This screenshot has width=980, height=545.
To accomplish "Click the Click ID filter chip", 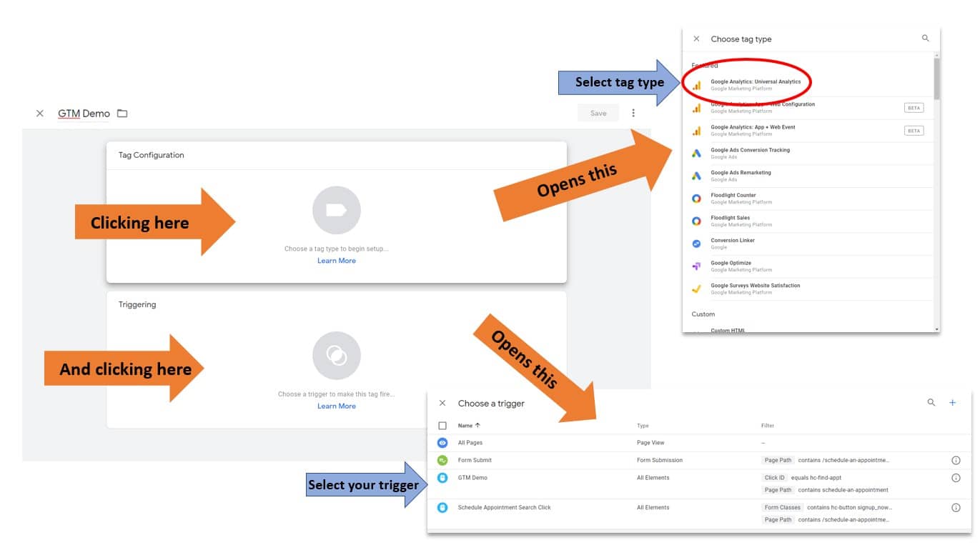I will tap(775, 478).
